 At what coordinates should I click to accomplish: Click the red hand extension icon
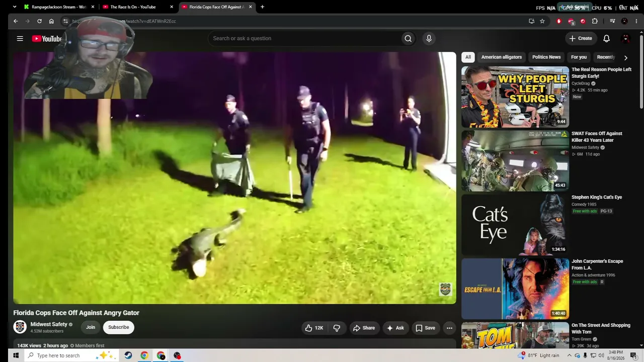point(558,21)
